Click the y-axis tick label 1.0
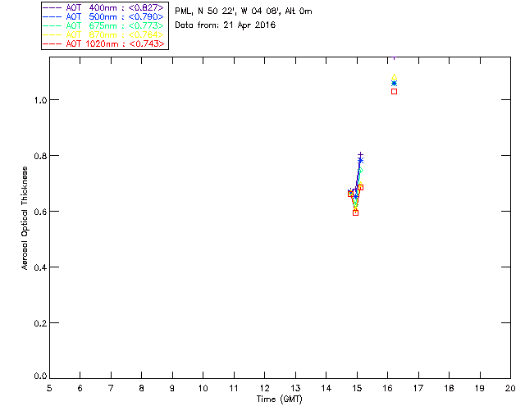 (40, 100)
